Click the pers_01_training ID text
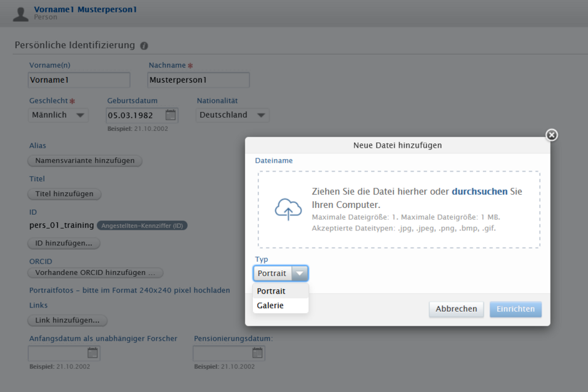The width and height of the screenshot is (588, 392). [61, 225]
